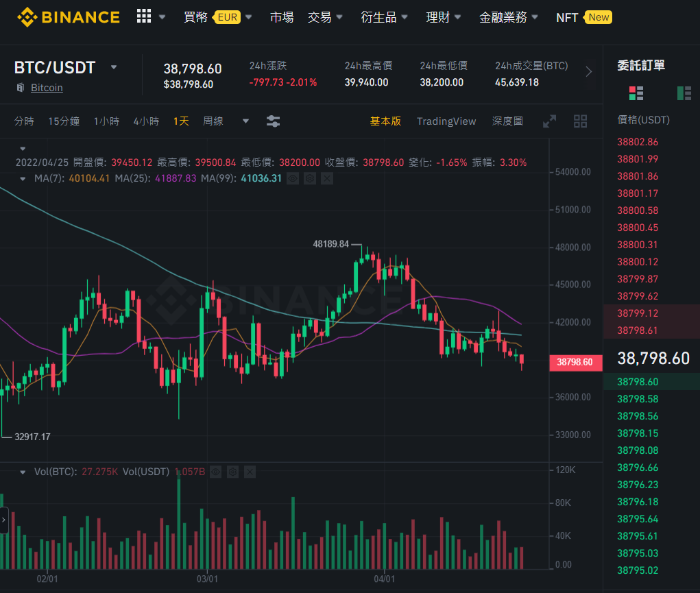This screenshot has height=593, width=700.
Task: Open the Bitcoin info link
Action: [x=47, y=88]
